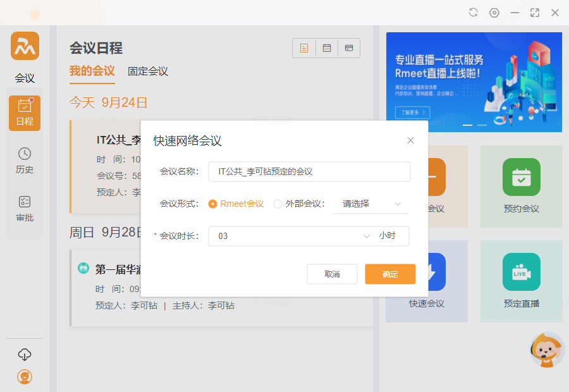Open settings gear icon in title bar
The height and width of the screenshot is (392, 569).
pos(494,13)
